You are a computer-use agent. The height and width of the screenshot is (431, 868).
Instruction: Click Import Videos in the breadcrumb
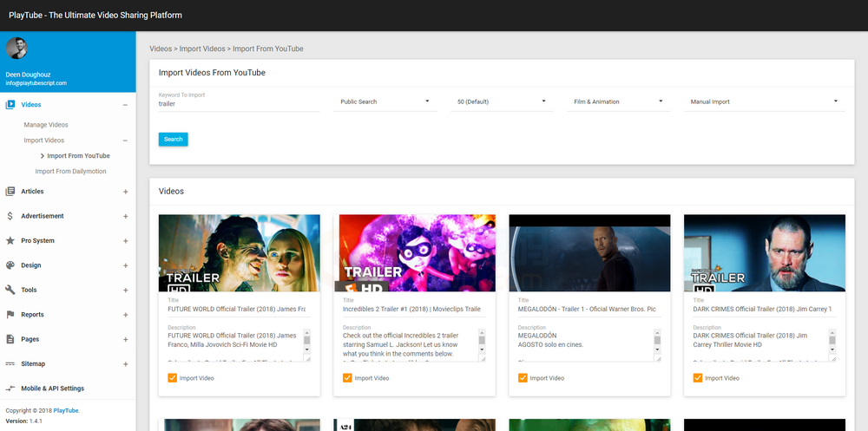202,49
